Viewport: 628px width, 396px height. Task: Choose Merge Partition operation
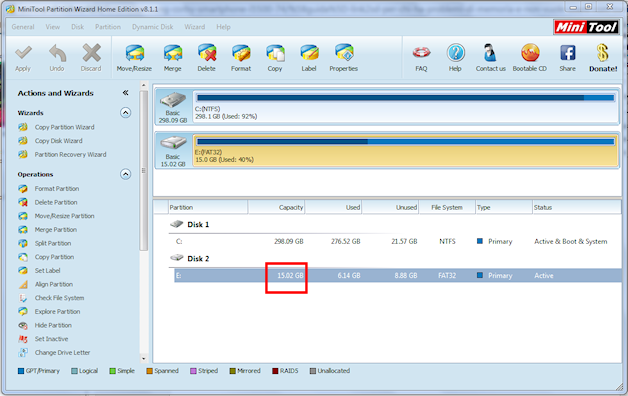pos(56,229)
